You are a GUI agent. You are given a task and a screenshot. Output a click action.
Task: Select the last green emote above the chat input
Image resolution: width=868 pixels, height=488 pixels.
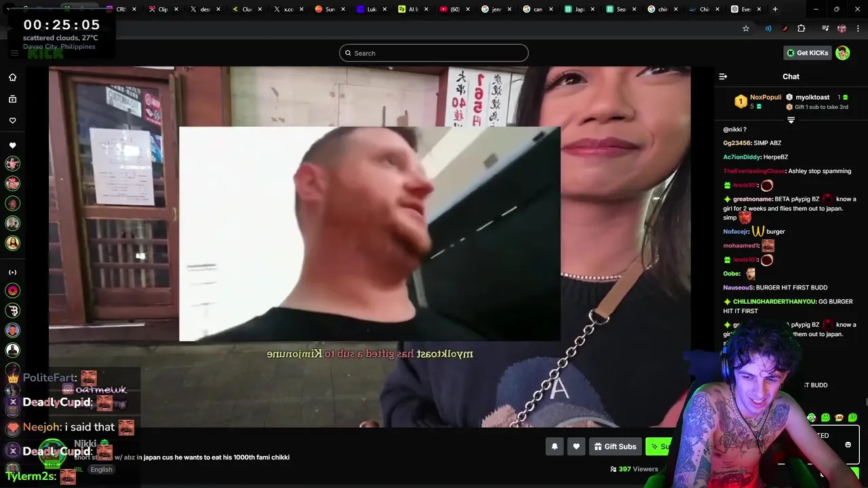point(852,418)
